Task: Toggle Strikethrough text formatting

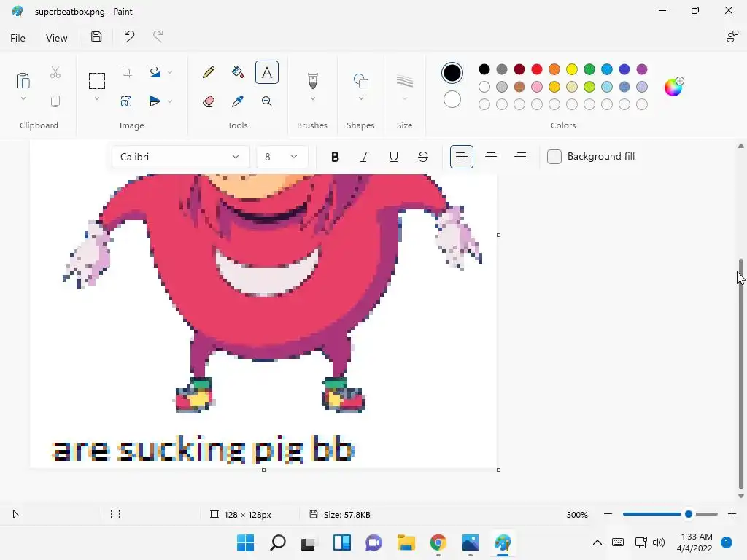Action: tap(423, 157)
